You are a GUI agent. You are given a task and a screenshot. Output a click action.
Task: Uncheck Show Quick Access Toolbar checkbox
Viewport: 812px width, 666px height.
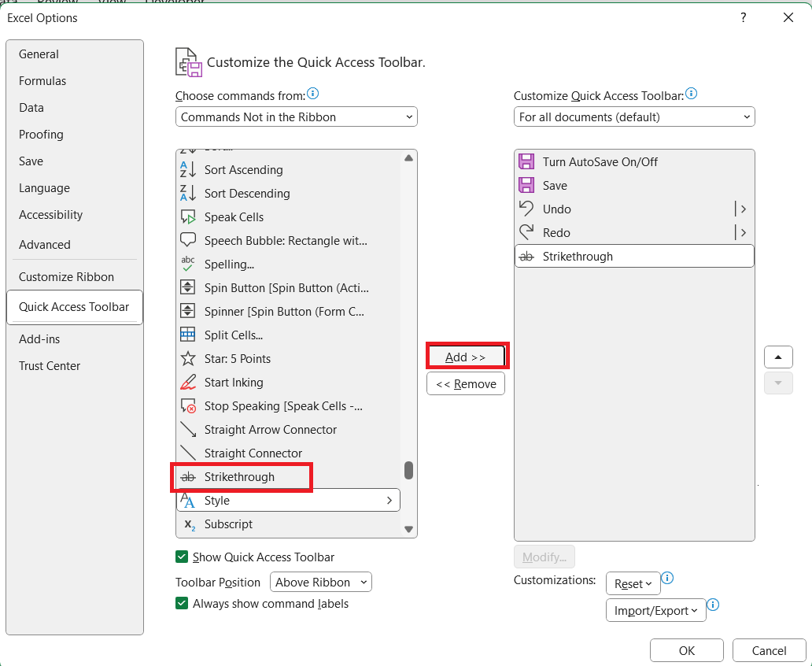coord(182,557)
